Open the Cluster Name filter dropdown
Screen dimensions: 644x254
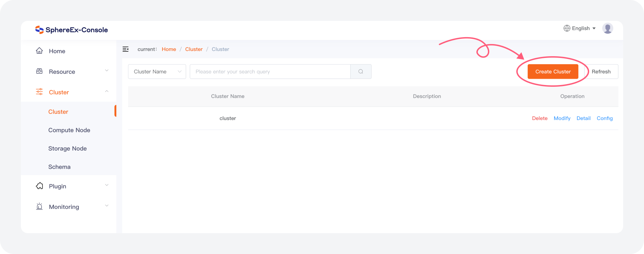[x=157, y=71]
